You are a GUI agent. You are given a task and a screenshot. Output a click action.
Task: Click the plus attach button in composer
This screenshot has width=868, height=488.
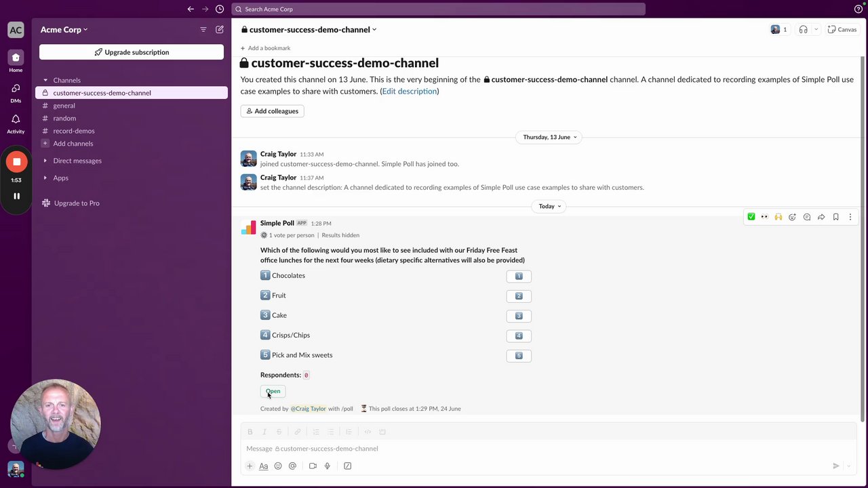250,466
